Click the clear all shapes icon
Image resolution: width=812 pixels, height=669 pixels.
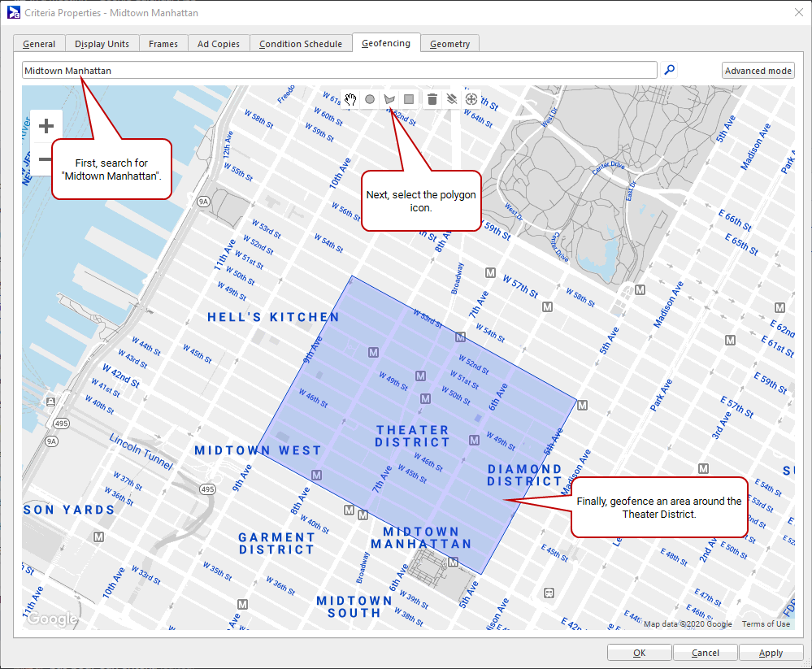pos(452,99)
